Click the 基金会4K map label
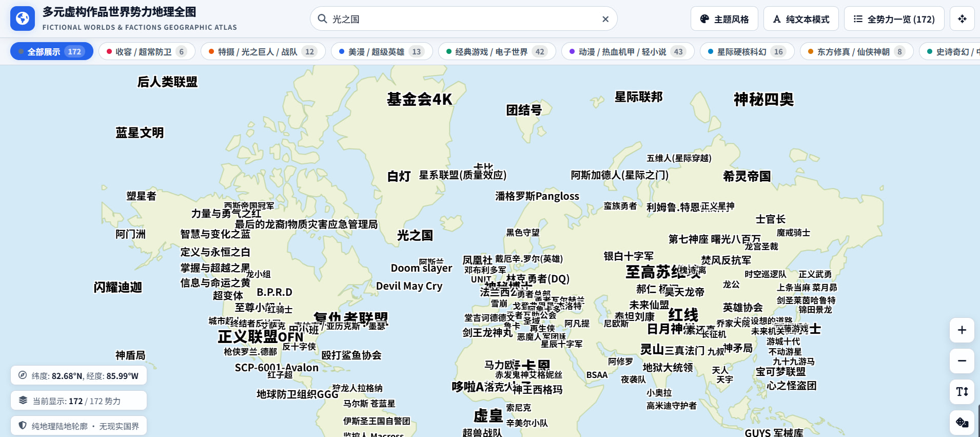The image size is (980, 437). [420, 99]
